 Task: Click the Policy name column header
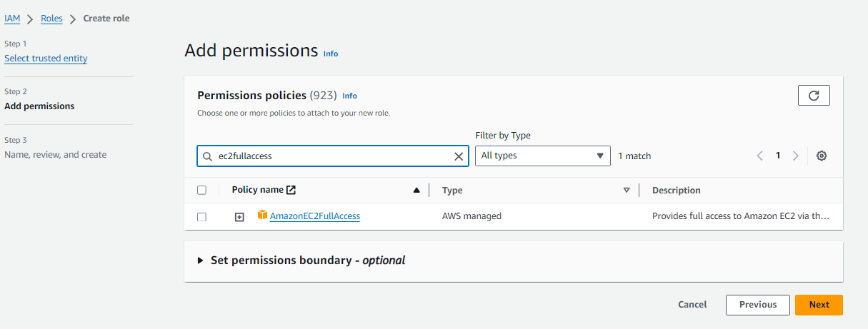point(258,190)
